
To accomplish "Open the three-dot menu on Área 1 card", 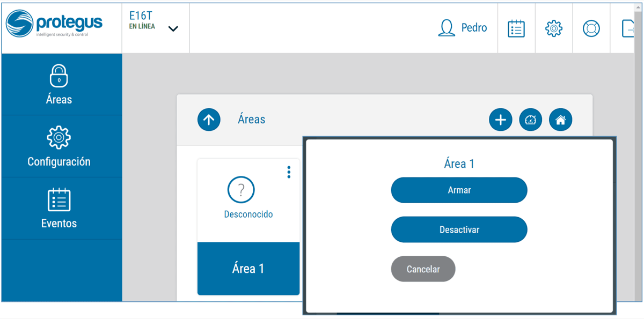I will [289, 172].
